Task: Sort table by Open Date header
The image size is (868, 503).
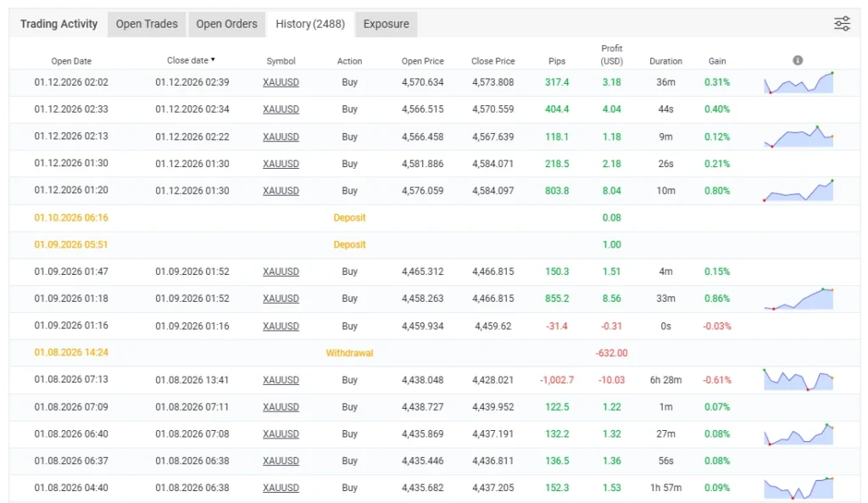Action: (71, 61)
